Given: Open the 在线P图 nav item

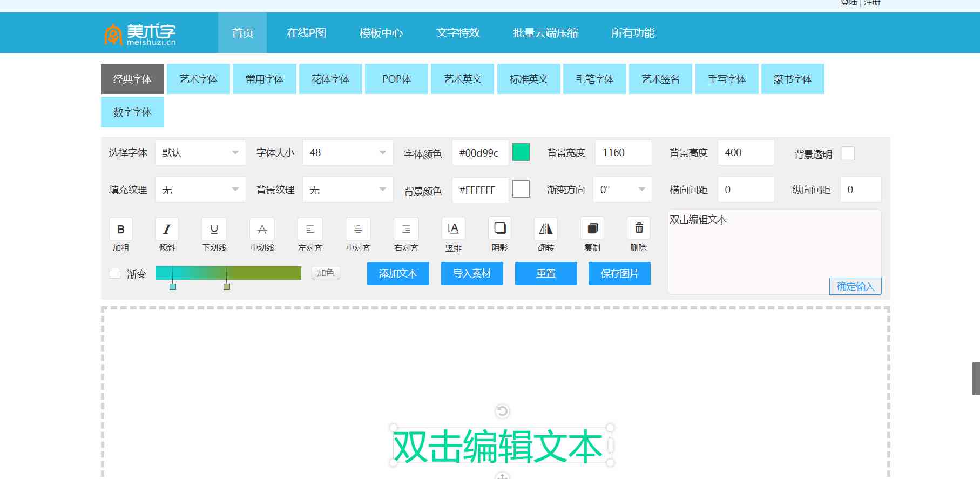Looking at the screenshot, I should click(306, 33).
